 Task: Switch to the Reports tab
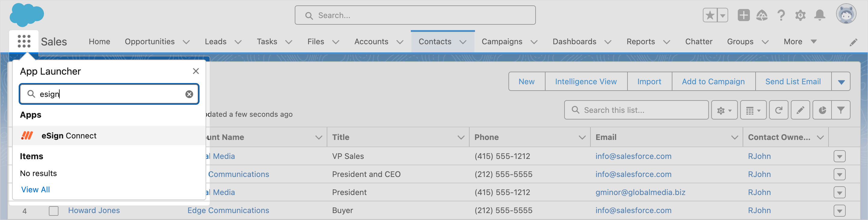coord(640,41)
